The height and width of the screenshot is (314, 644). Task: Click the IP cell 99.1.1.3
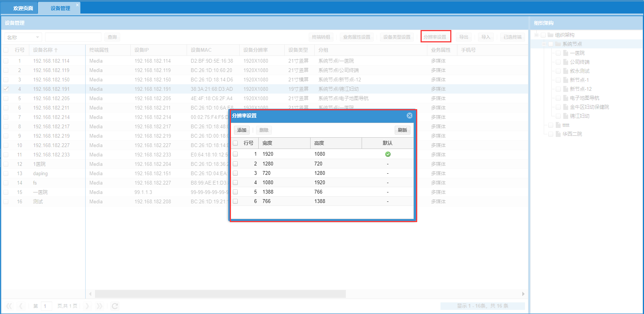[143, 192]
